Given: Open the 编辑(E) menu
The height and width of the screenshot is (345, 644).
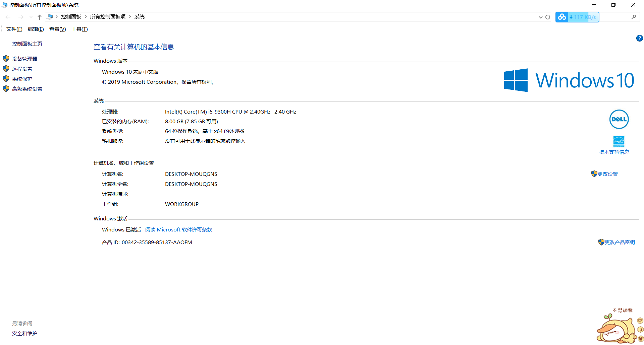Looking at the screenshot, I should [x=36, y=29].
